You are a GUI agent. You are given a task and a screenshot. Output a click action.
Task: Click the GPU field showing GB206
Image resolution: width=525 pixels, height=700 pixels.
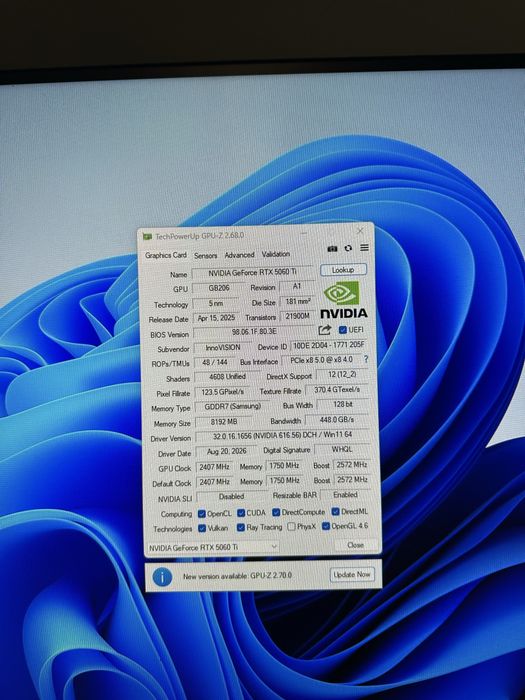tap(219, 288)
